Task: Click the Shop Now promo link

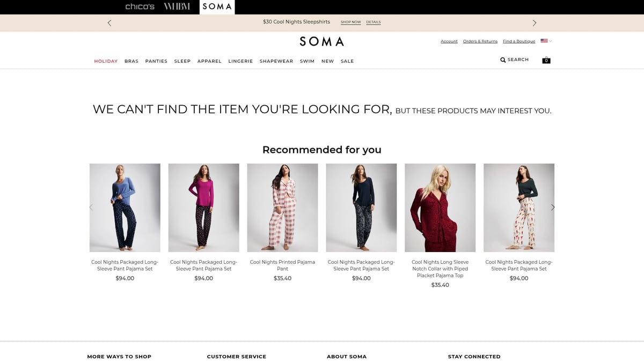Action: click(x=350, y=22)
